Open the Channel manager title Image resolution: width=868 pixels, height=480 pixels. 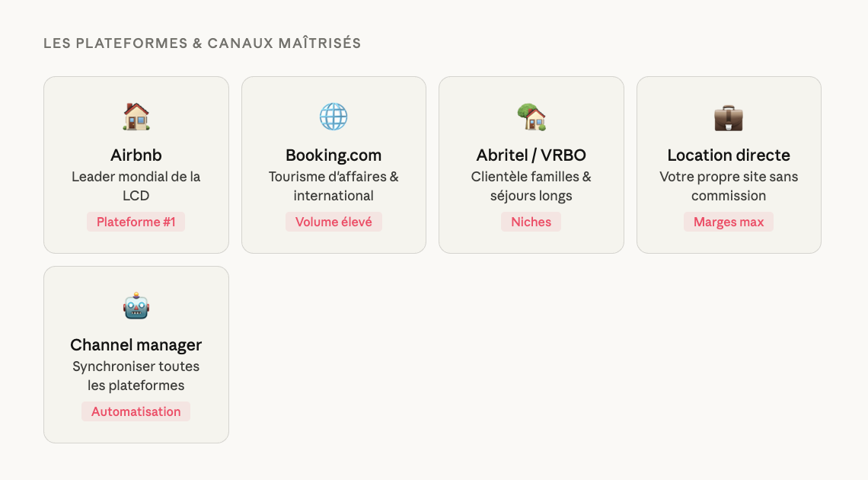[x=136, y=345]
